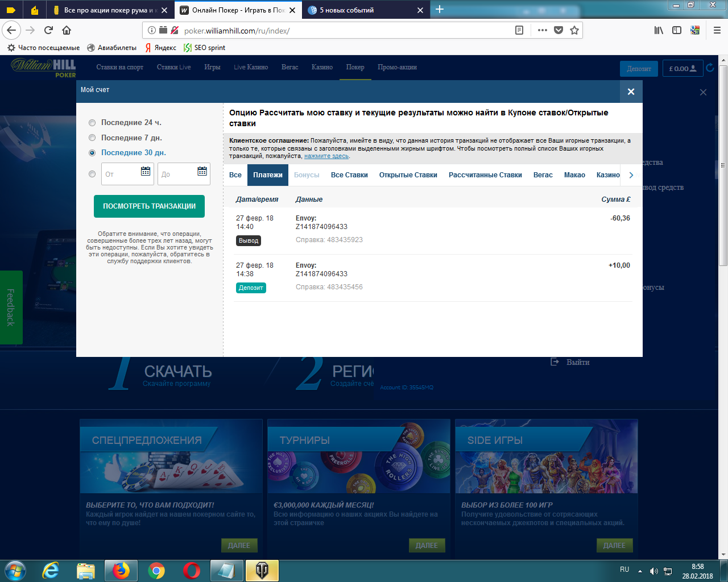Open the Windows Start menu

point(15,571)
